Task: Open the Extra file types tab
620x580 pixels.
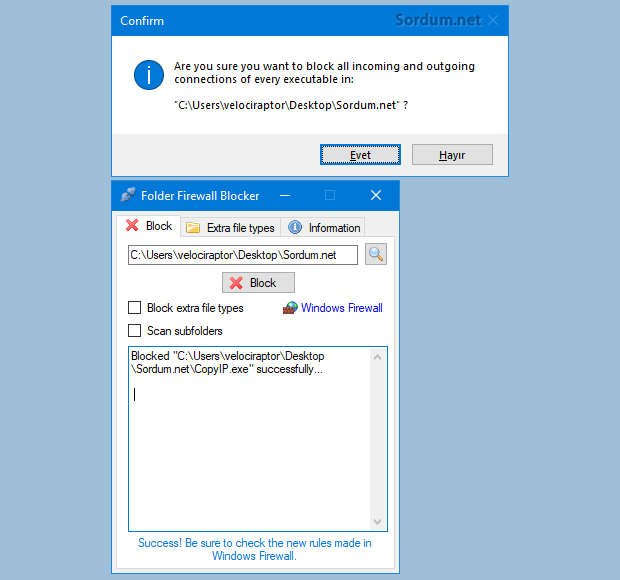Action: tap(231, 228)
